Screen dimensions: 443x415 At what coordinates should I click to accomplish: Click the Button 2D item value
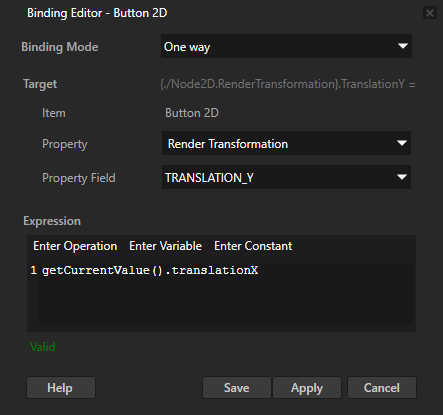[192, 113]
